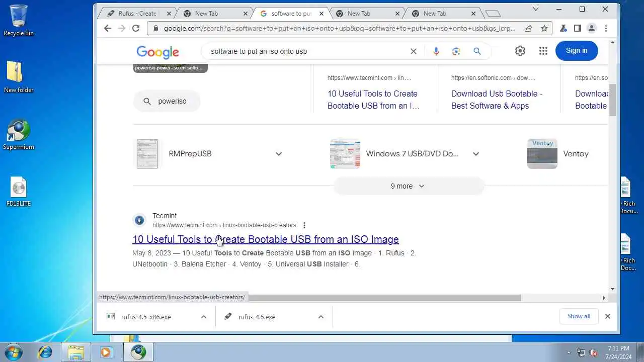This screenshot has width=644, height=362.
Task: Click the RMPrepUSB thumbnail image
Action: coord(147,154)
